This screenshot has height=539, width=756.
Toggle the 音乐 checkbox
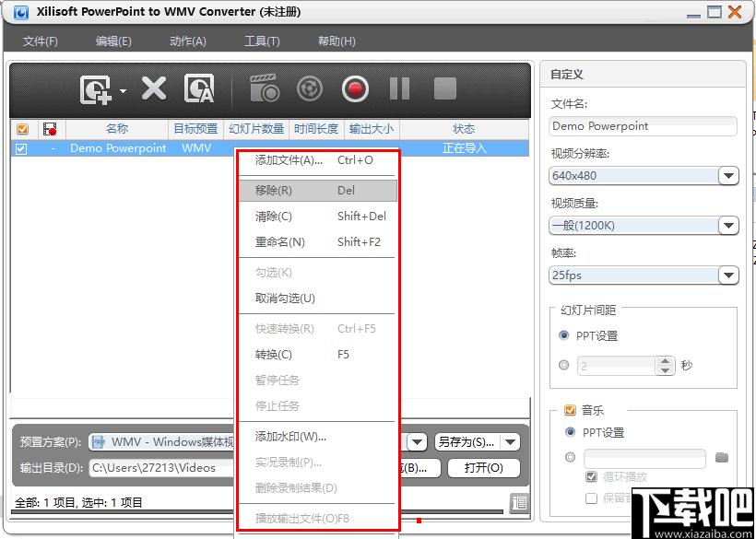click(x=569, y=409)
